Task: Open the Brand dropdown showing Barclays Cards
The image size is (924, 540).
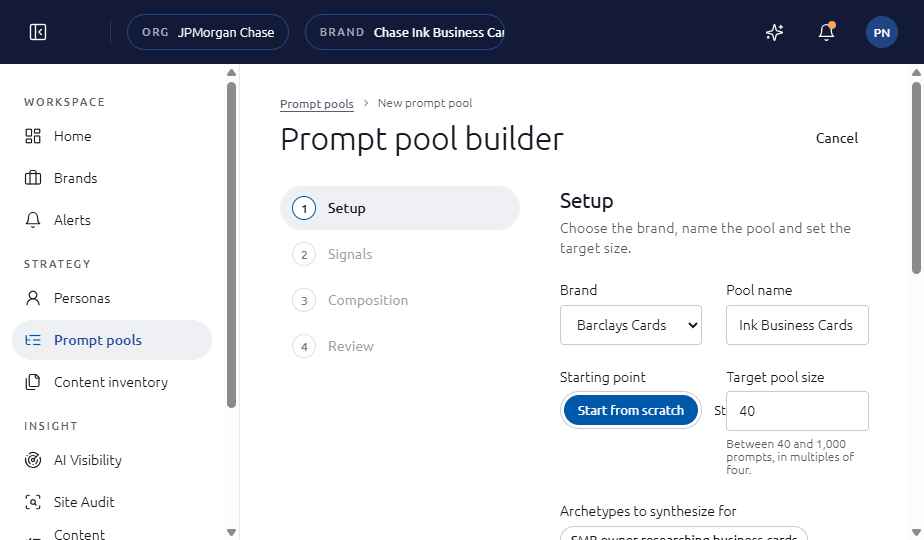Action: (x=631, y=325)
